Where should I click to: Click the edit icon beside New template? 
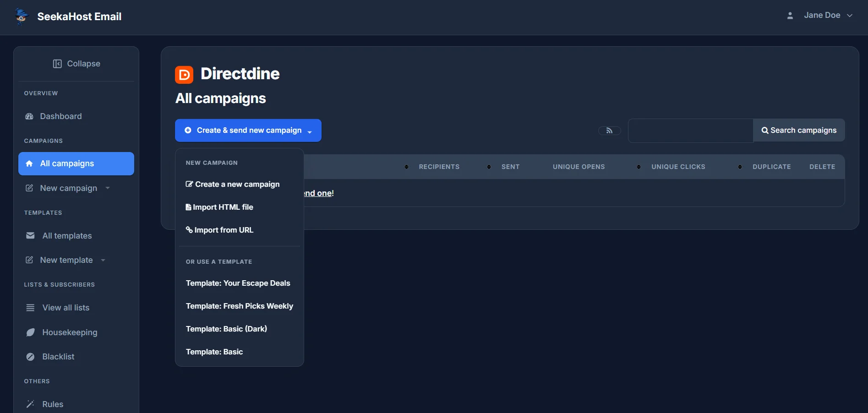point(29,260)
